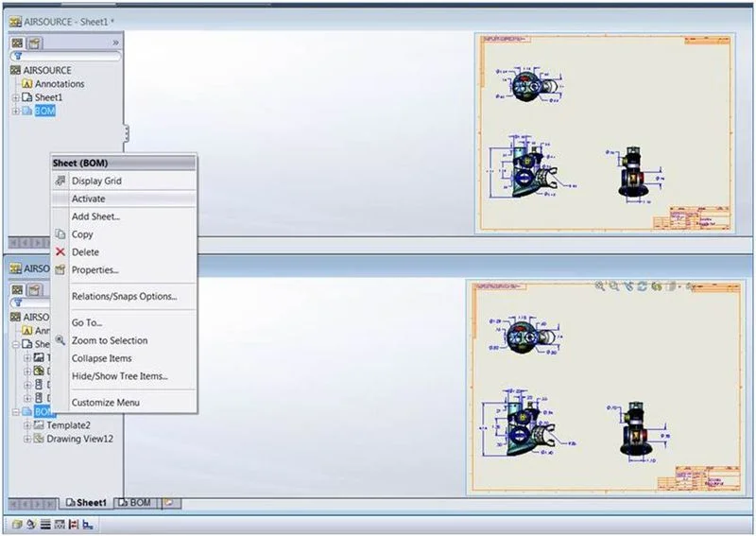Viewport: 756px width, 536px height.
Task: Select Drawing View12 in the bottom tree
Action: pos(74,439)
